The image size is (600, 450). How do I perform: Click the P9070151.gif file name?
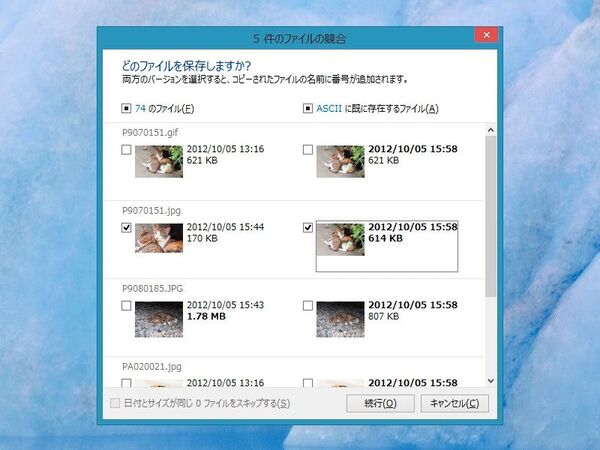tap(150, 133)
